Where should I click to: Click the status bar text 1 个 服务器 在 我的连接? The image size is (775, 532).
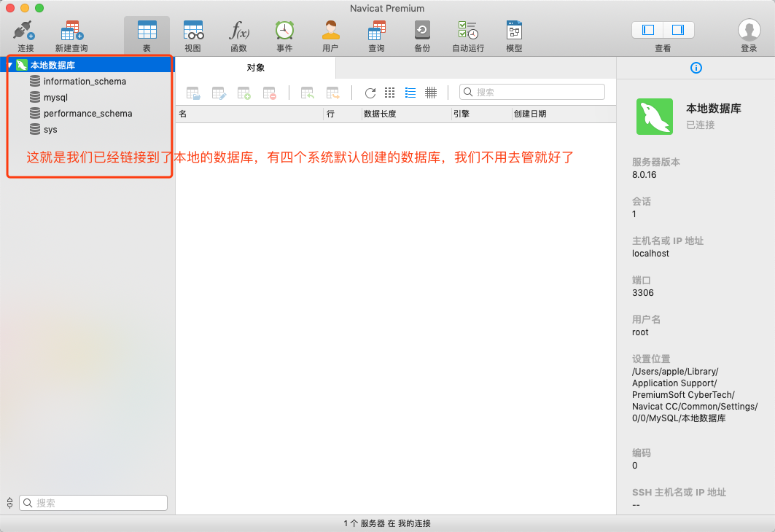[x=387, y=523]
